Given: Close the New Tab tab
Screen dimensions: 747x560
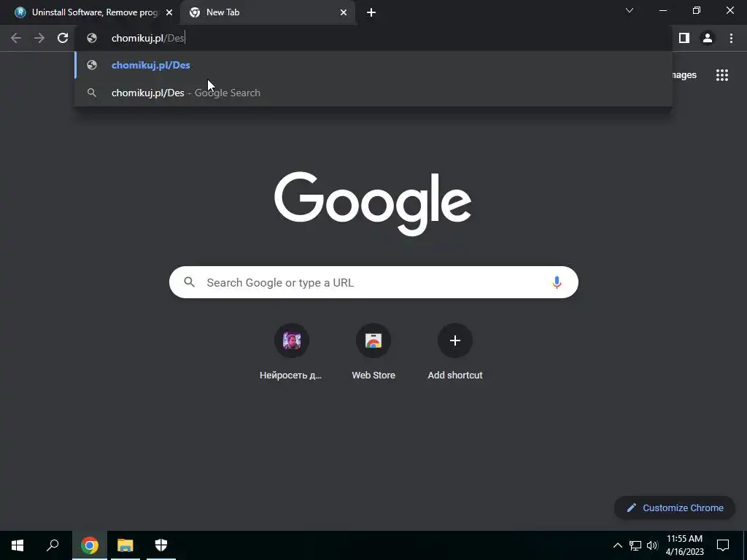Looking at the screenshot, I should (x=344, y=12).
